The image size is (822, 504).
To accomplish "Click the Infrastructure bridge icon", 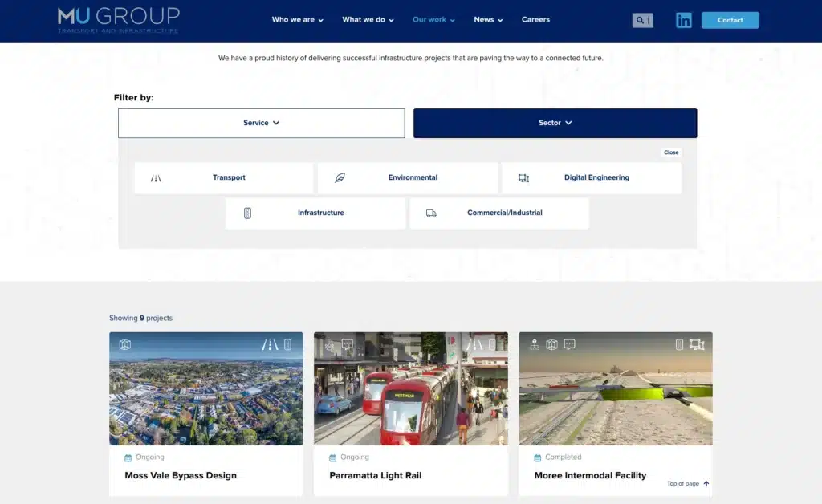I will point(247,213).
